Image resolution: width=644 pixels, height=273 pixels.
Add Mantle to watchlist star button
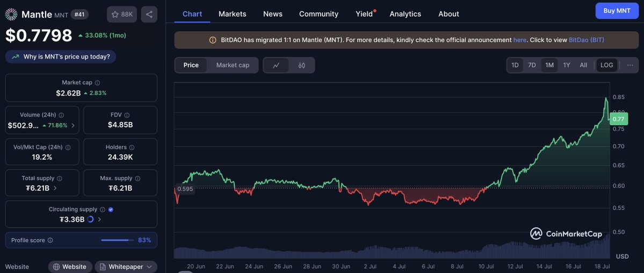(122, 15)
